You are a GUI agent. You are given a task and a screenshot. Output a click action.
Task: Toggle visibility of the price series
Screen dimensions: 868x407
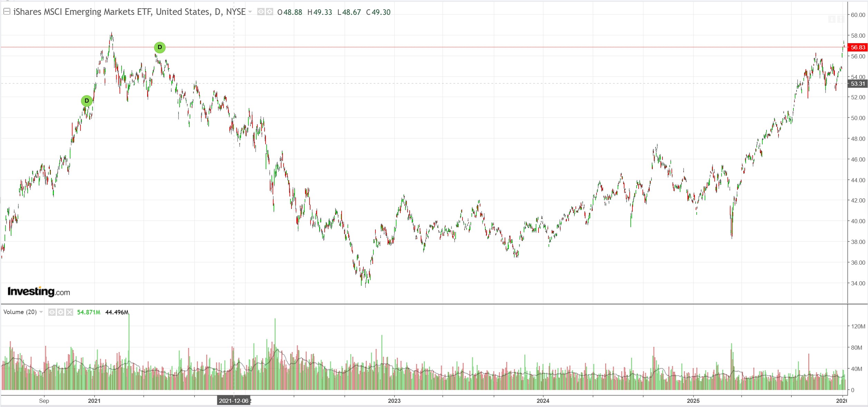tap(261, 12)
